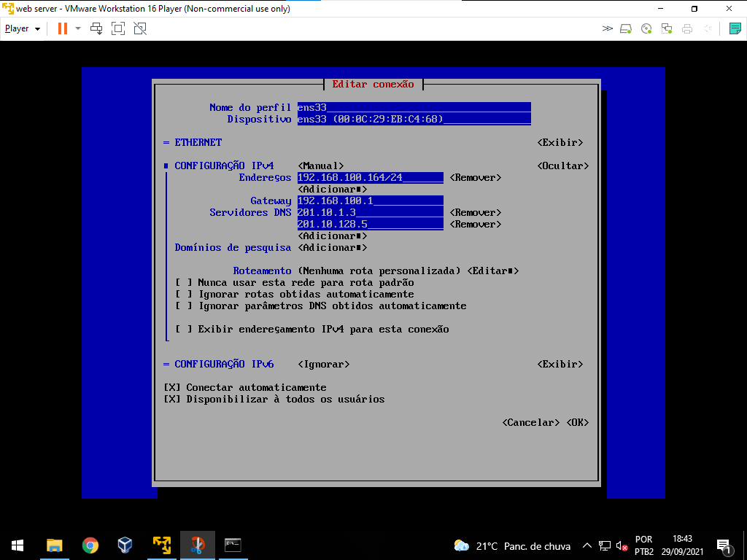Switch to Unity mode

(140, 28)
